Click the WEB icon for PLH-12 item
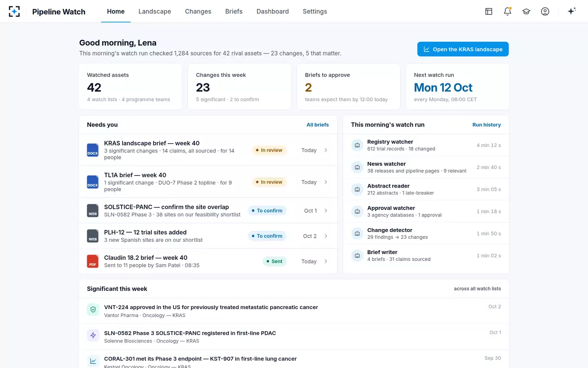 (x=93, y=236)
